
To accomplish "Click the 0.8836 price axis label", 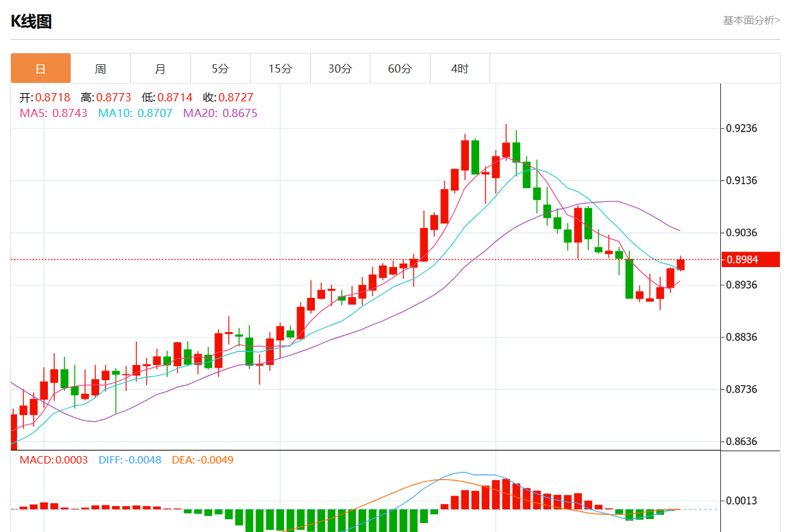I will [741, 337].
